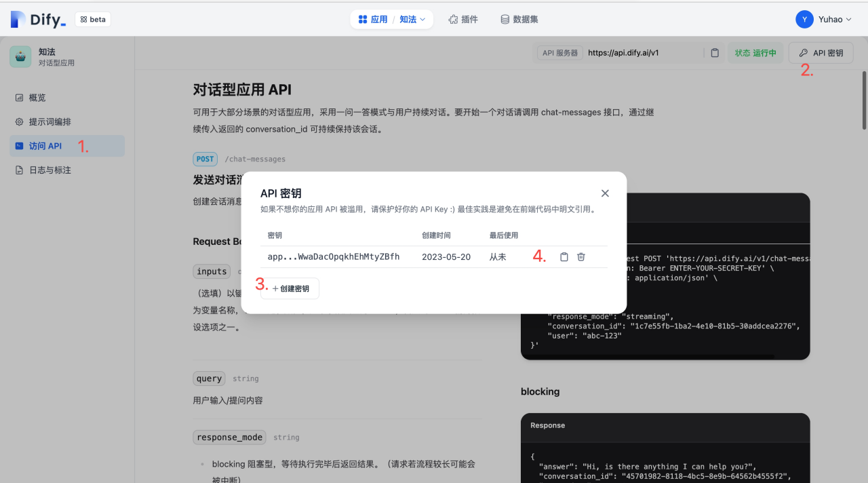Switch to the 应用 tab
The height and width of the screenshot is (483, 868).
372,19
